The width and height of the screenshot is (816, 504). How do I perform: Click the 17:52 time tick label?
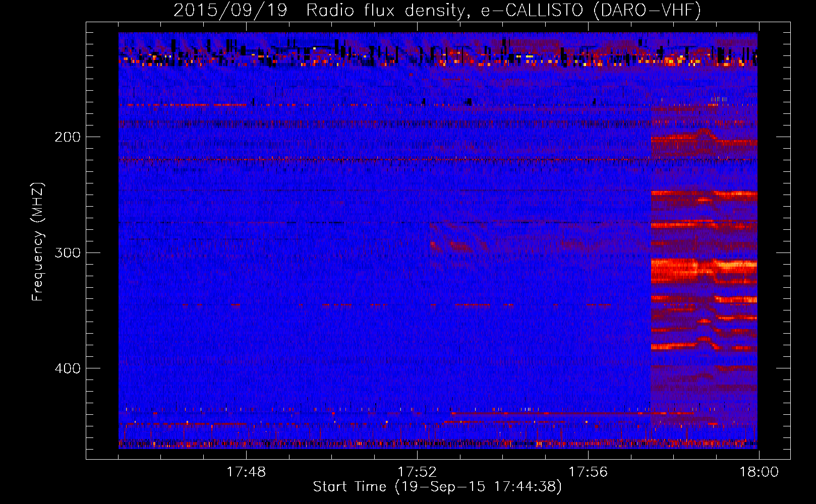(x=417, y=472)
